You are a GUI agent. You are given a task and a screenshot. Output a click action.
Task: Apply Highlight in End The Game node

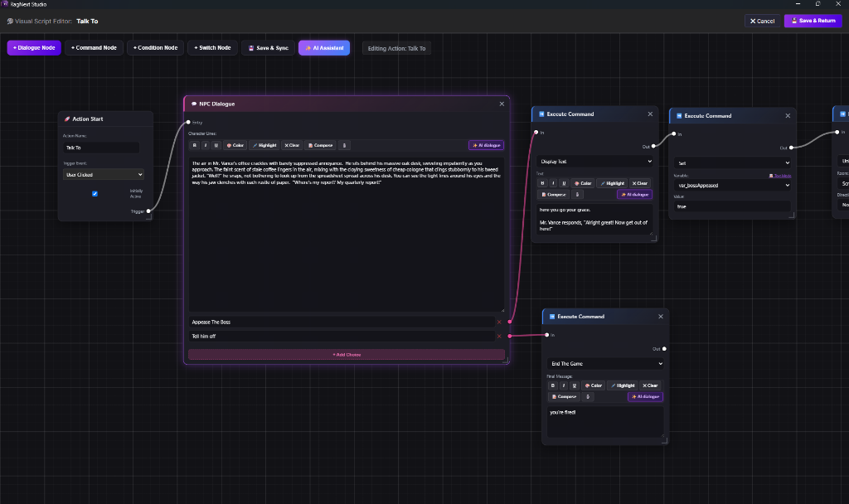622,385
